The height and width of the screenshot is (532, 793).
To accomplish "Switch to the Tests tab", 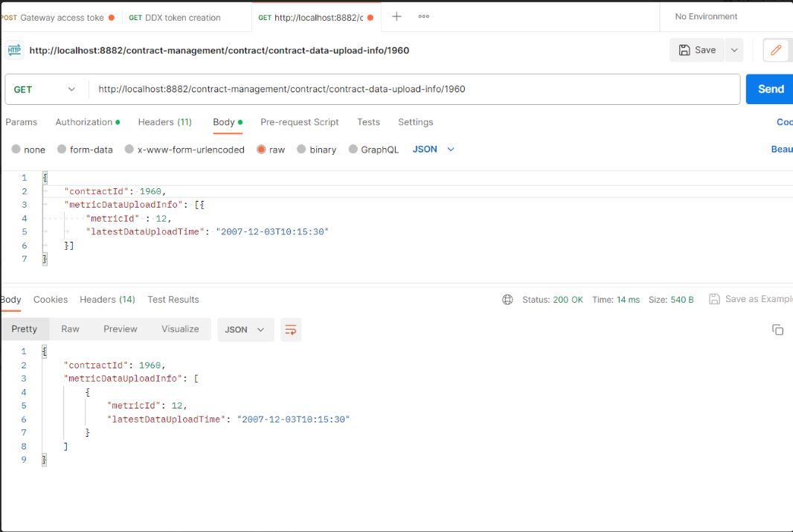I will 367,121.
